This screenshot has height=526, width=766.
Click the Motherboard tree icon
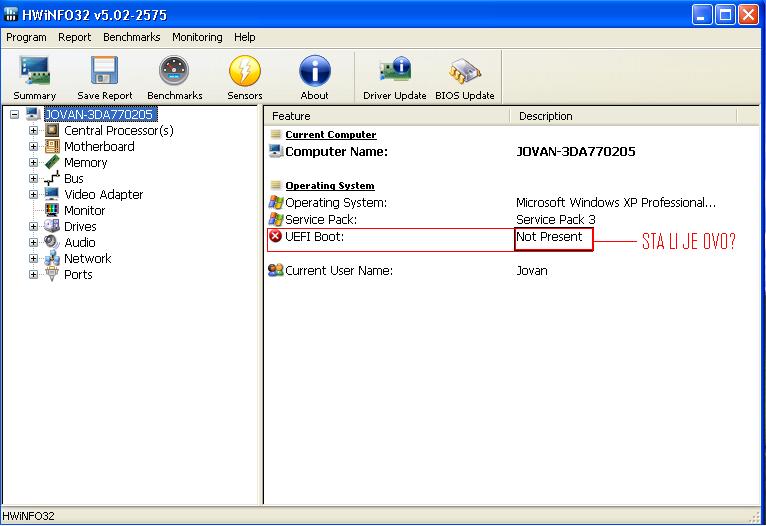pos(52,147)
